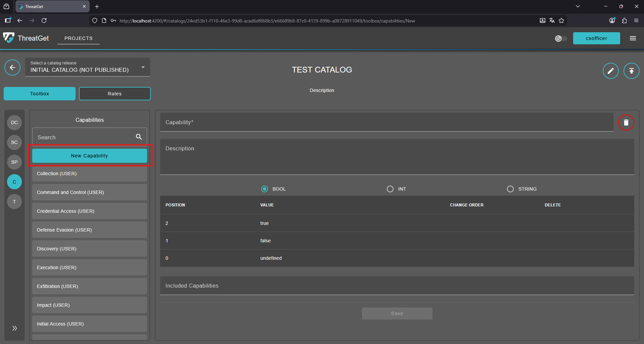Screen dimensions: 644x344
Task: Switch to the T category in sidebar
Action: point(14,201)
